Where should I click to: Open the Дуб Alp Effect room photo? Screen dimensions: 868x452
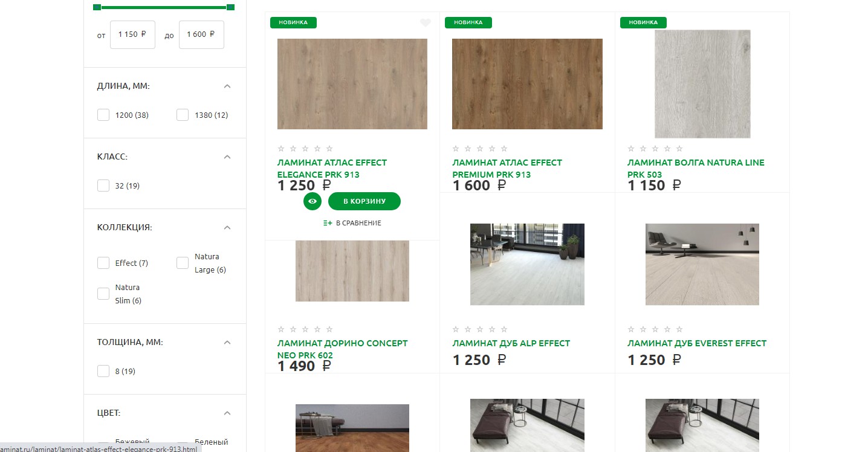[527, 264]
